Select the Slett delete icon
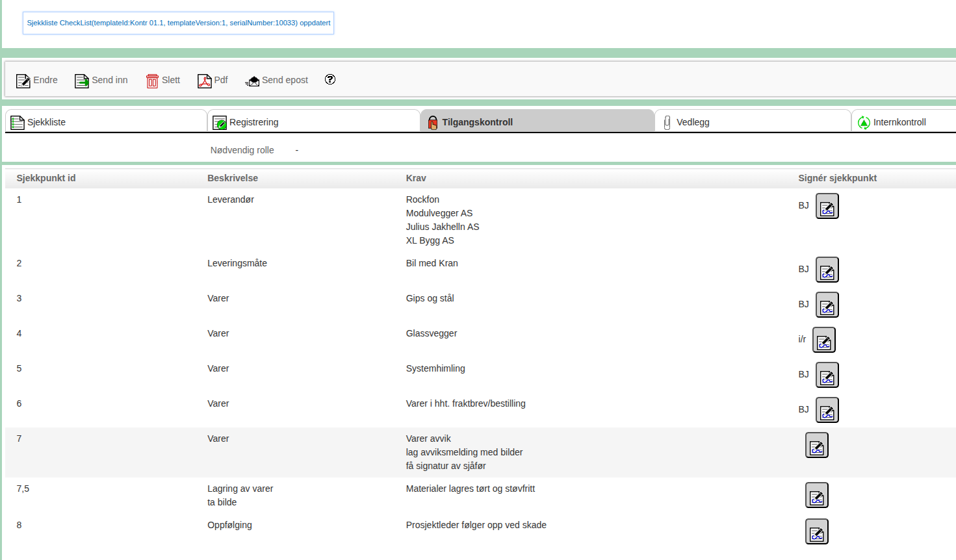Viewport: 956px width, 560px height. [x=152, y=80]
